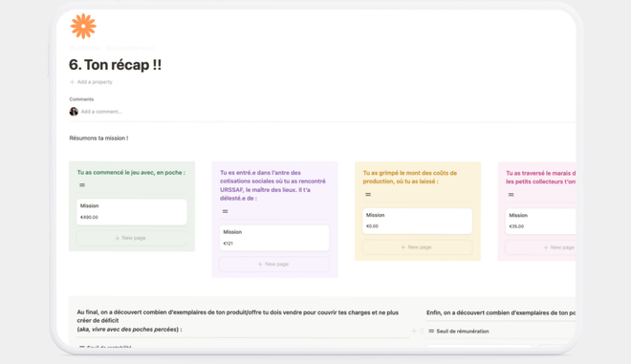Viewport: 631px width, 364px height.
Task: Open the Mission card showing €0.00
Action: click(x=417, y=221)
